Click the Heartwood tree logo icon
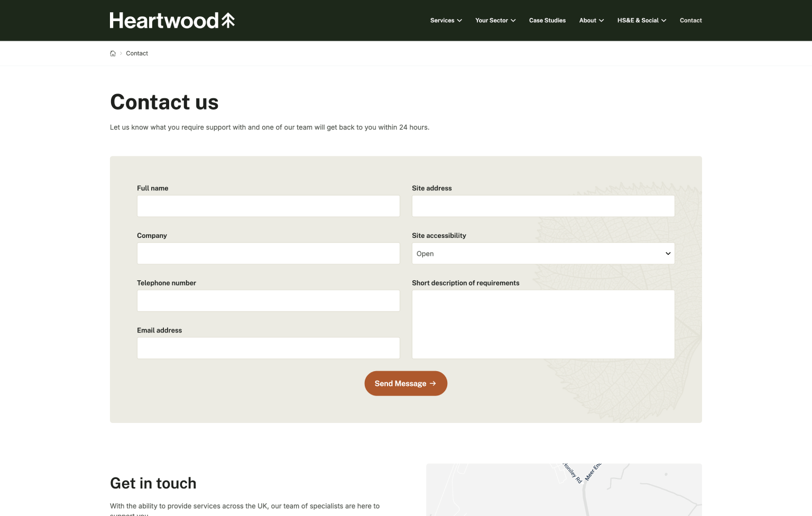The height and width of the screenshot is (516, 812). tap(227, 20)
